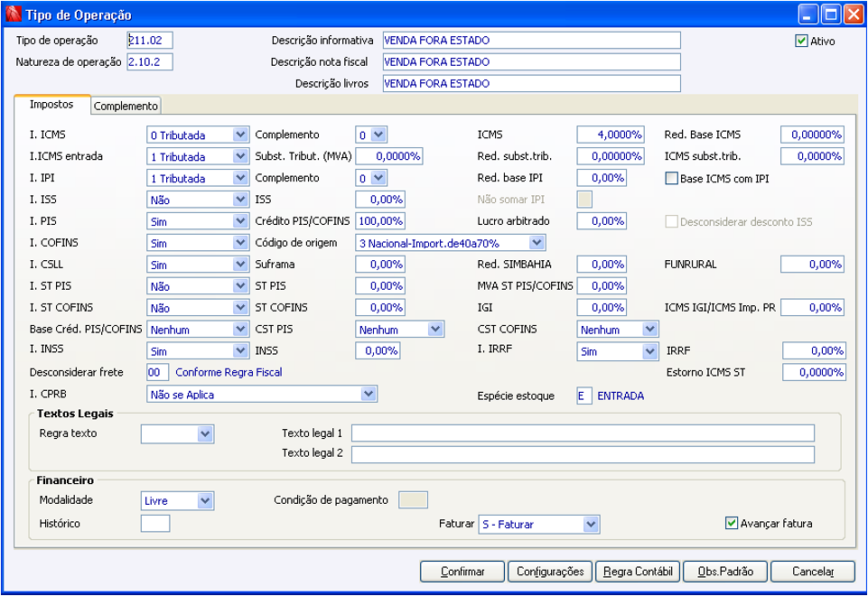Screen dimensions: 868x596
Task: Select the Impostos tab
Action: coord(52,105)
